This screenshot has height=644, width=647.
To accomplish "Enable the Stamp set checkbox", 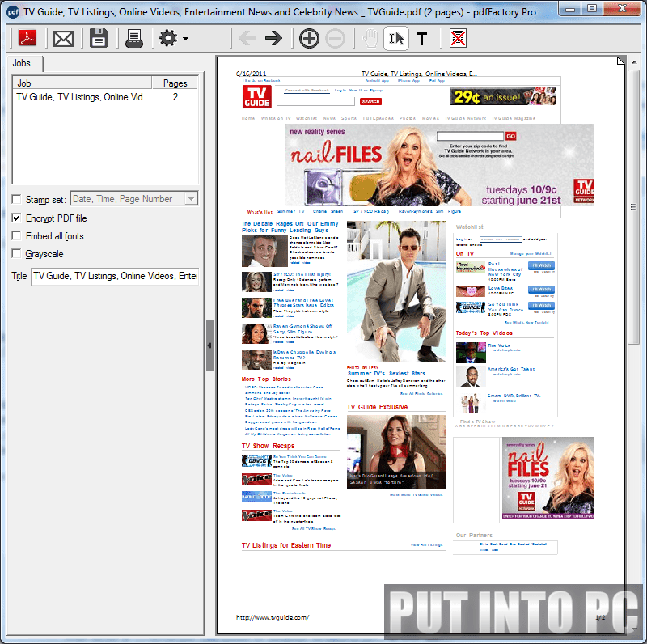I will 16,199.
